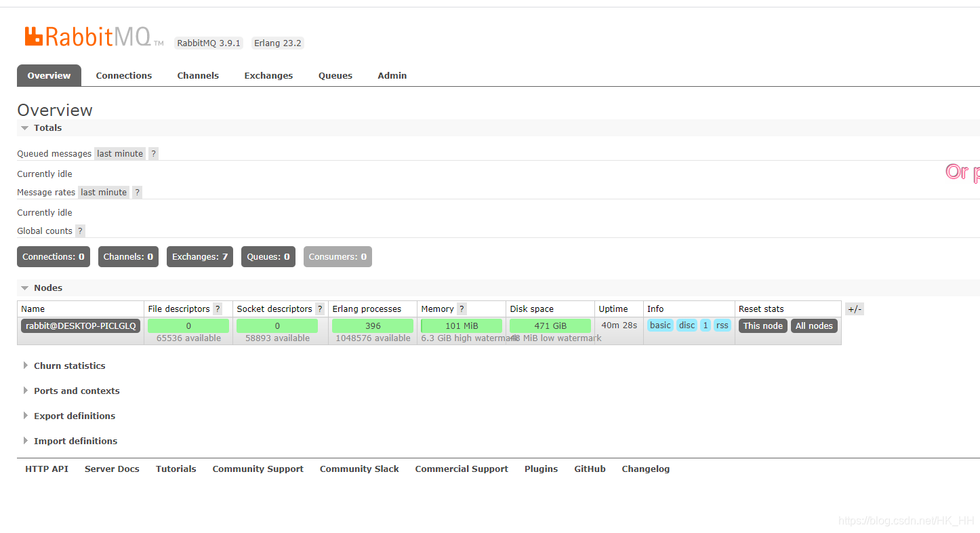Click the 58893 available text

[x=277, y=338]
